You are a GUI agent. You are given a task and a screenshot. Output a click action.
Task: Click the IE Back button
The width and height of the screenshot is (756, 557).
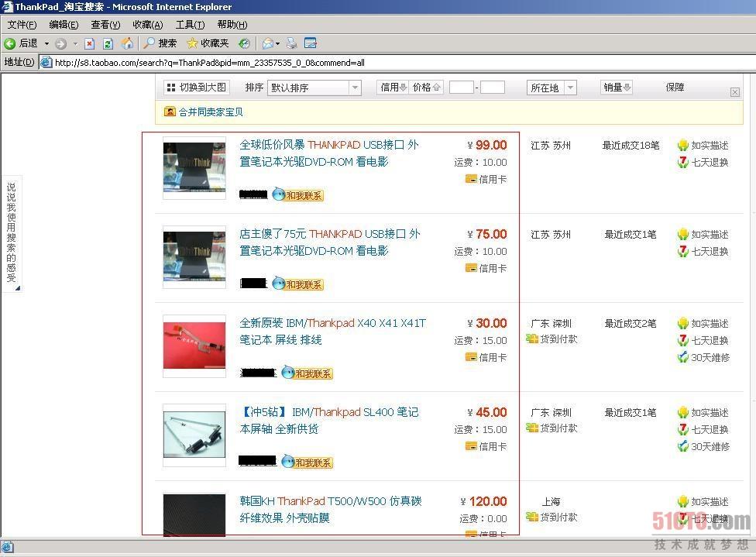click(x=21, y=43)
